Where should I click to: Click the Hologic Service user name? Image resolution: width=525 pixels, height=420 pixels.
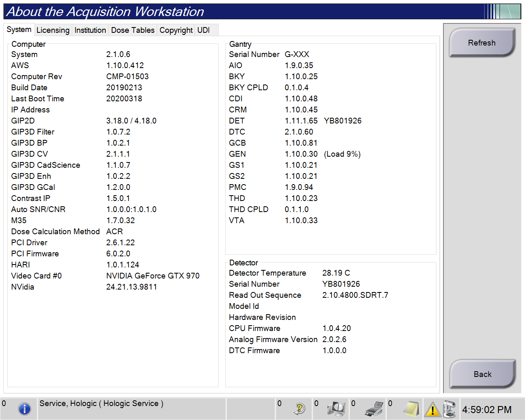tap(101, 404)
